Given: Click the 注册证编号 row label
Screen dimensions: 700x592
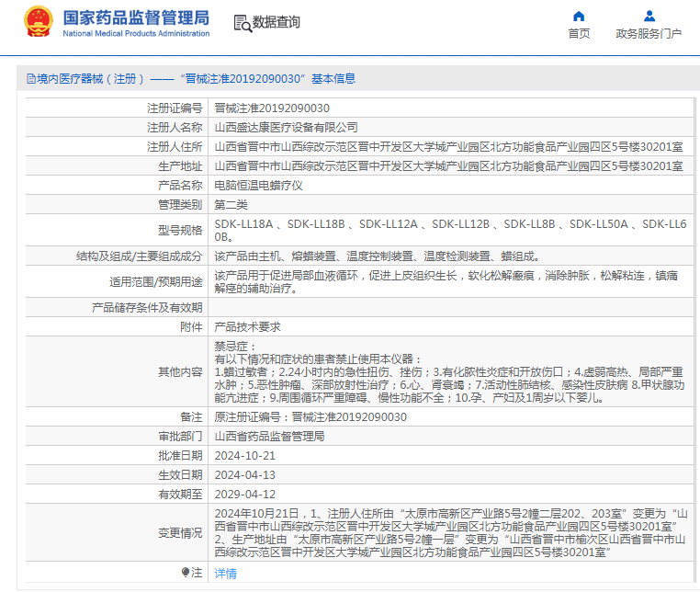Looking at the screenshot, I should tap(175, 108).
